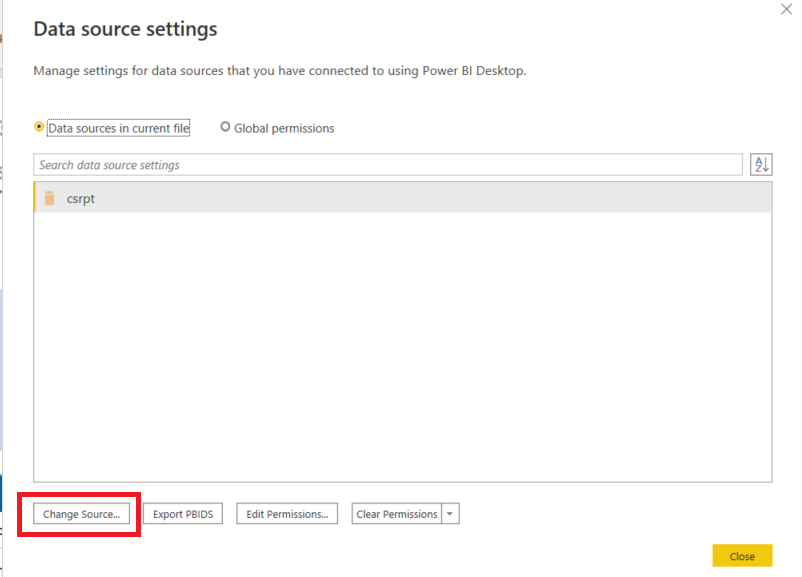Focus the Search data source settings field
Image resolution: width=802 pixels, height=577 pixels.
click(388, 165)
